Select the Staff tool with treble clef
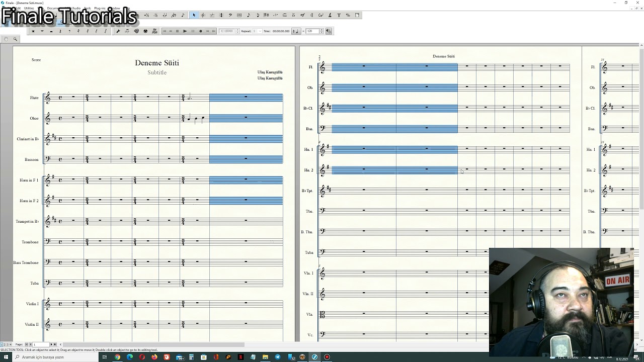This screenshot has height=362, width=644. click(203, 15)
